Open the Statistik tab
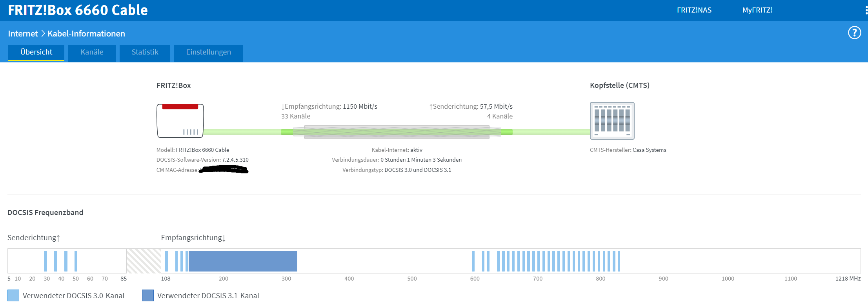The image size is (868, 308). point(145,53)
